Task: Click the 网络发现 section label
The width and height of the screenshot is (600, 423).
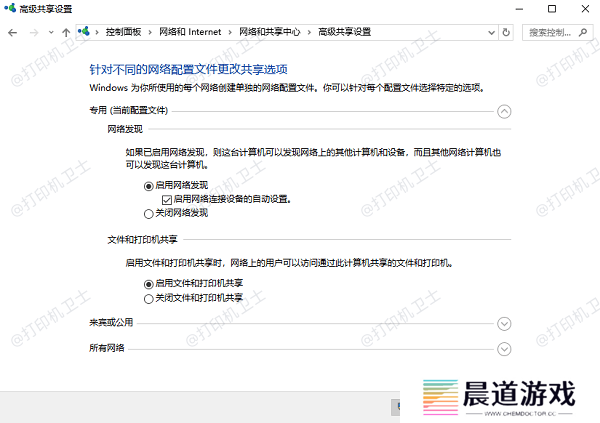Action: click(x=125, y=129)
